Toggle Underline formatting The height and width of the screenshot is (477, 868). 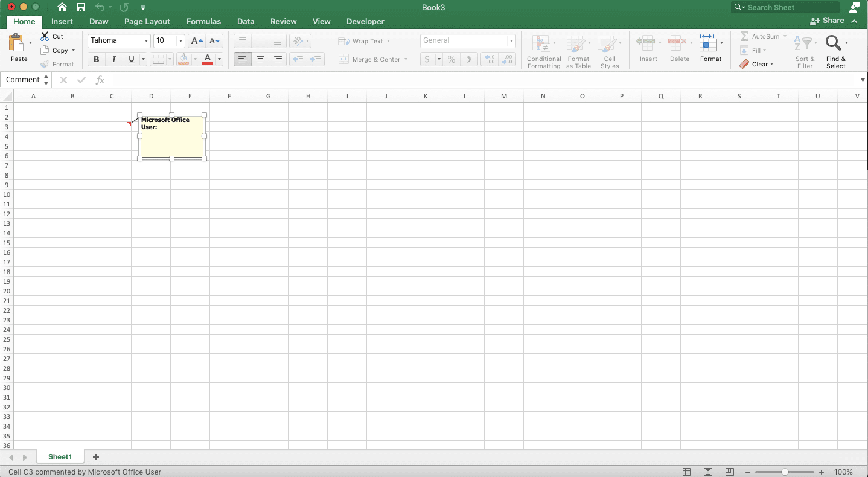click(x=131, y=59)
